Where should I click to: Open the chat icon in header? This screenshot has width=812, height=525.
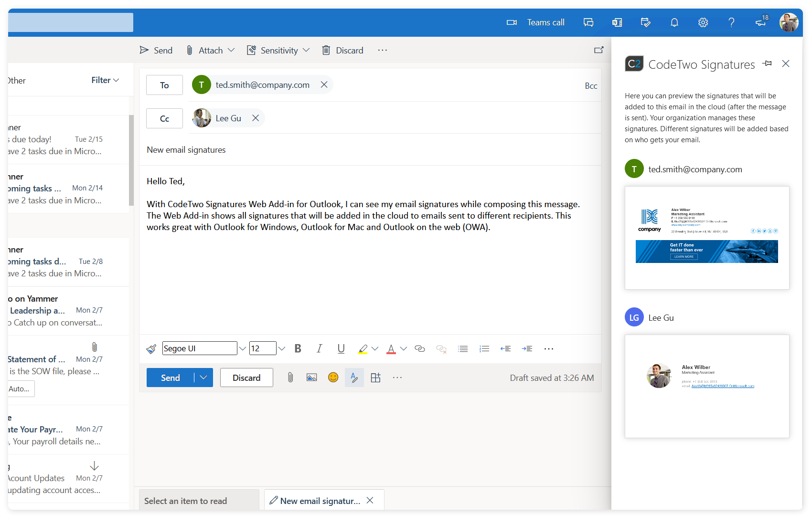pyautogui.click(x=588, y=22)
